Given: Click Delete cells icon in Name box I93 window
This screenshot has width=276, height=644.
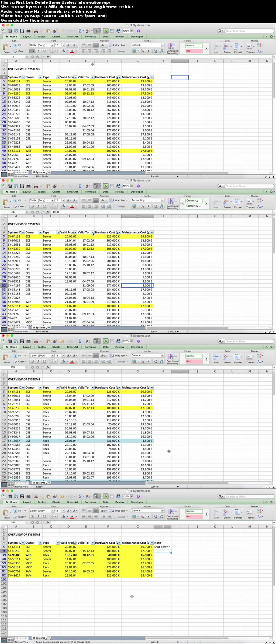Looking at the screenshot, I should click(226, 357).
